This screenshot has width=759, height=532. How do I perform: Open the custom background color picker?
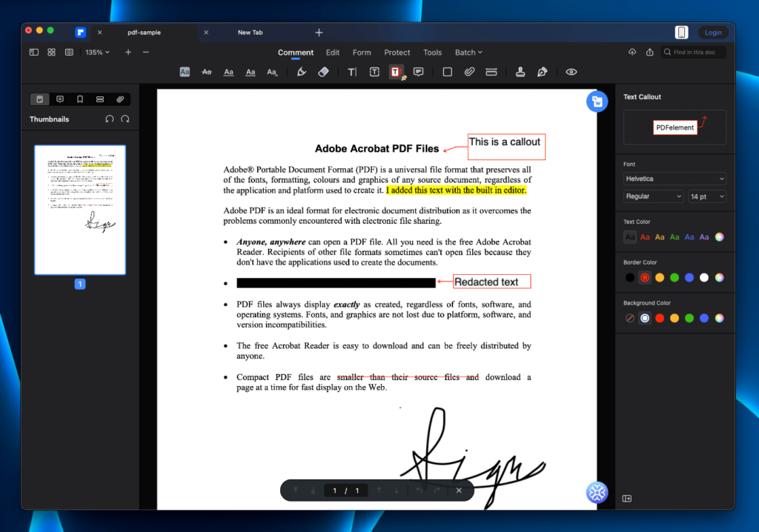719,318
